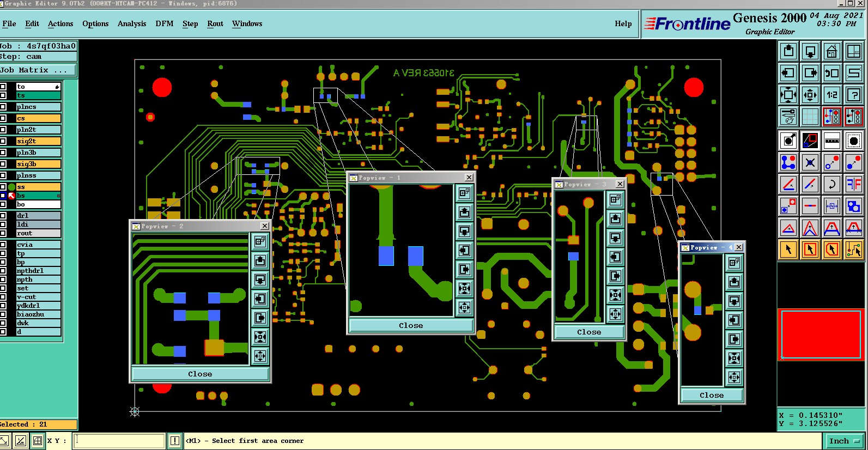
Task: Click the Home view icon
Action: point(832,52)
